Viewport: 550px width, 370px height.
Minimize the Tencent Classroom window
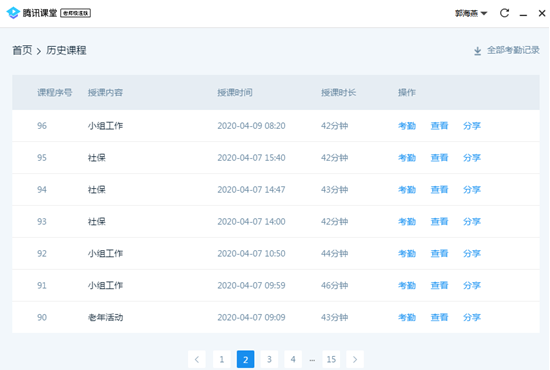pyautogui.click(x=523, y=14)
